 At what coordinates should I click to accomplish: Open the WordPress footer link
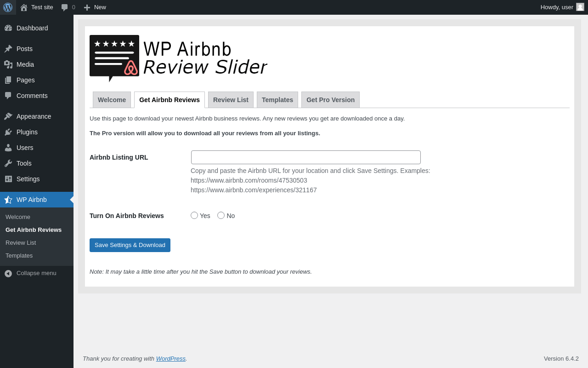point(171,358)
